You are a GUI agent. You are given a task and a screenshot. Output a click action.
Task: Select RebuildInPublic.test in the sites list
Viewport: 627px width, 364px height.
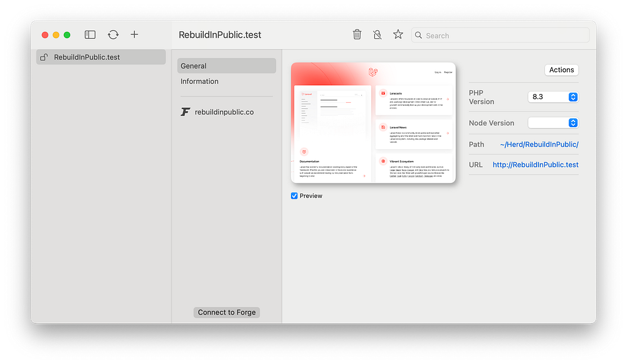coord(101,57)
